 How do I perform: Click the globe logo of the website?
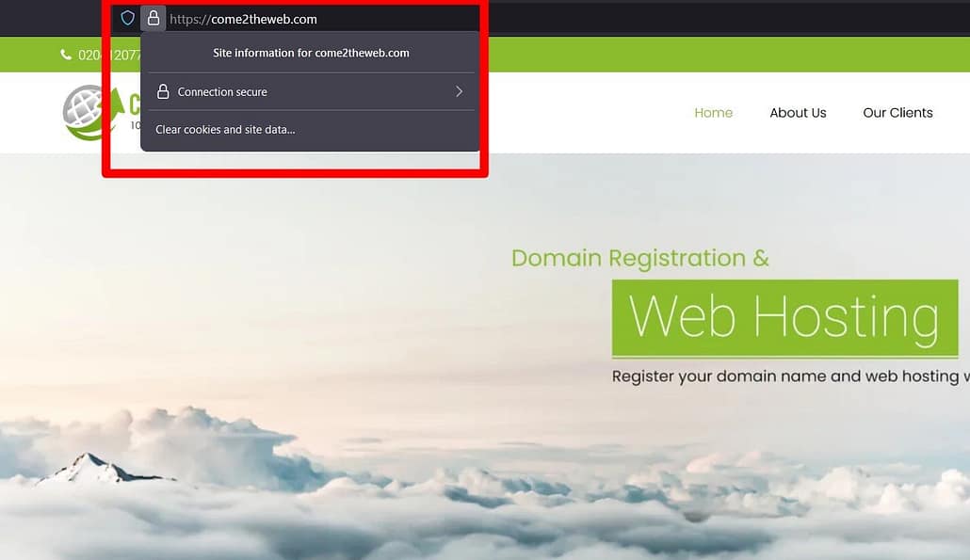tap(83, 111)
